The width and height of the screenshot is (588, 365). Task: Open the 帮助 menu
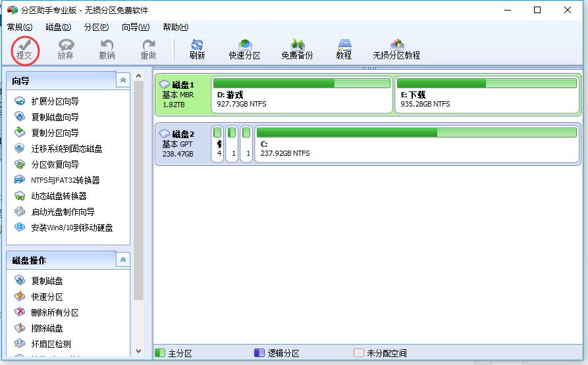(x=175, y=27)
